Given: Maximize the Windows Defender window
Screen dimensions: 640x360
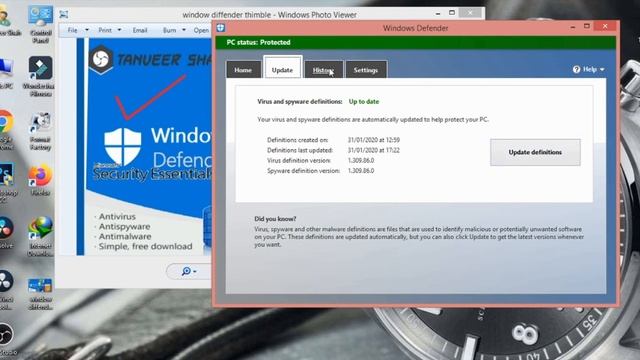Looking at the screenshot, I should point(587,27).
